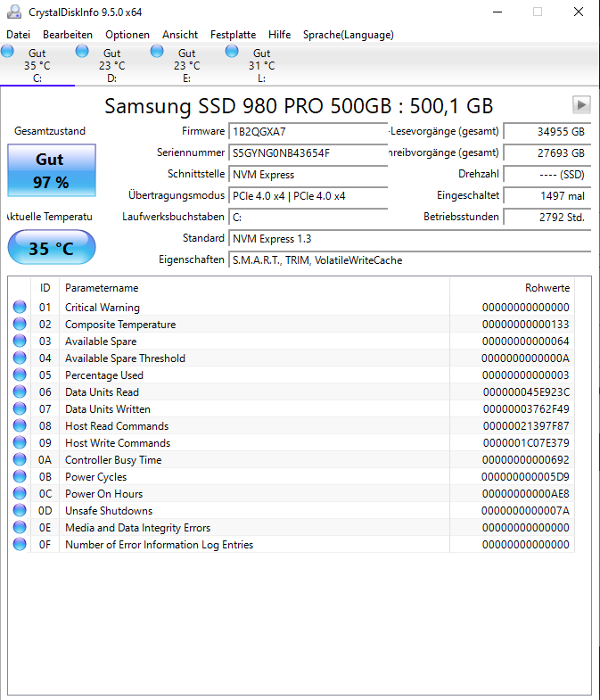This screenshot has width=600, height=700.
Task: Select the Power On Hours parameter name
Action: [103, 494]
